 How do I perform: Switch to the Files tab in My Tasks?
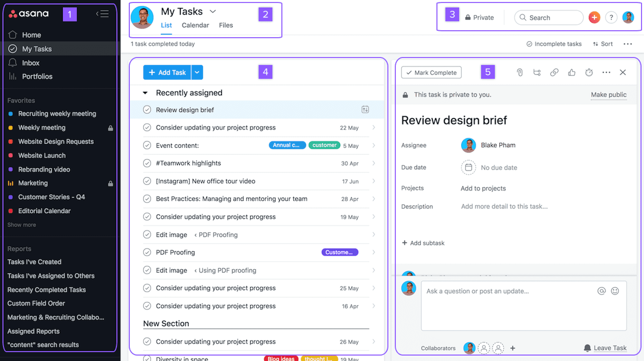pos(226,25)
